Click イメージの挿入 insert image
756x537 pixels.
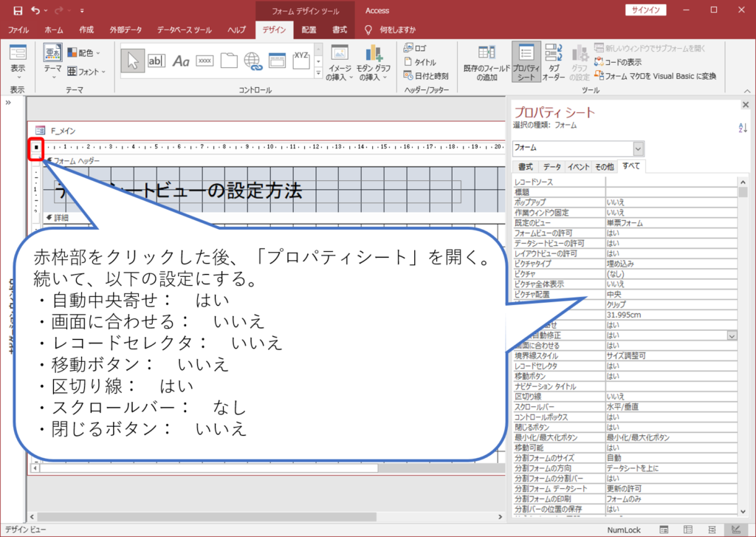coord(340,63)
